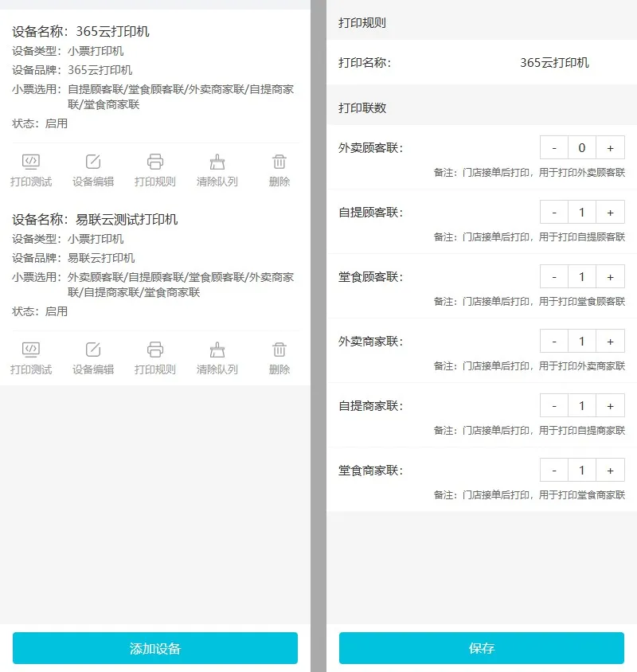Image resolution: width=637 pixels, height=672 pixels.
Task: Delete the 易联云测试打印机 device
Action: [x=279, y=358]
